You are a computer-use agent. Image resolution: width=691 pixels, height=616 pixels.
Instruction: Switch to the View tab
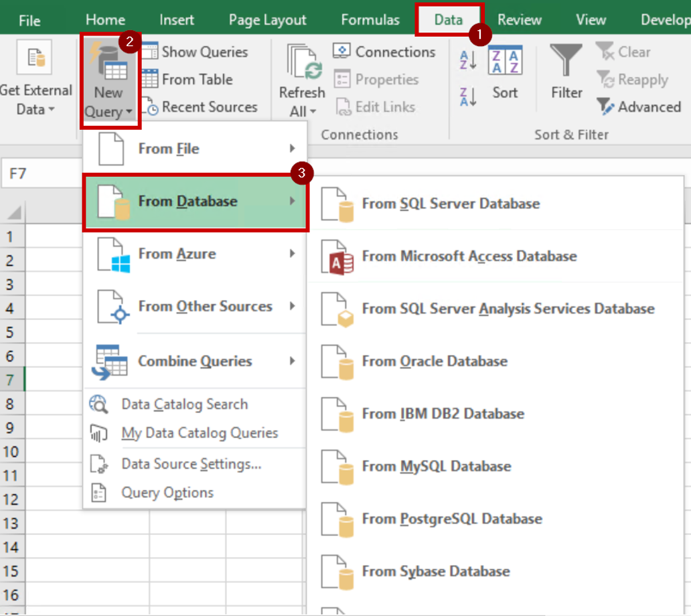coord(591,20)
